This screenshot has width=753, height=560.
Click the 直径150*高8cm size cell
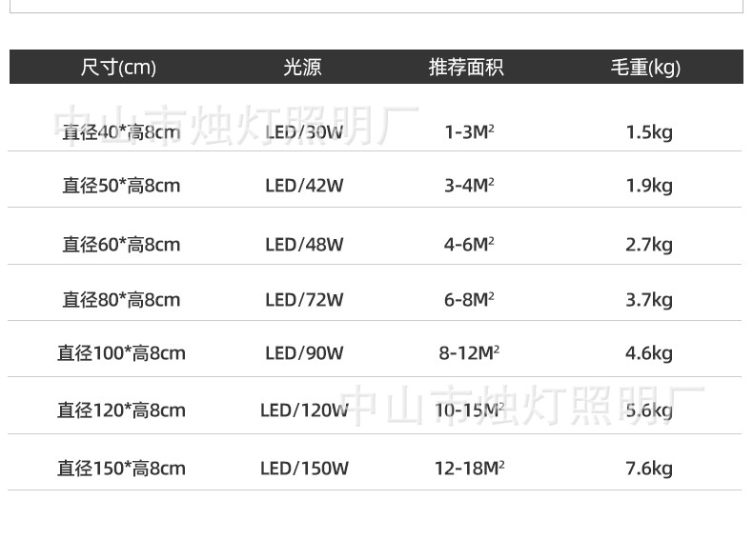pos(121,469)
